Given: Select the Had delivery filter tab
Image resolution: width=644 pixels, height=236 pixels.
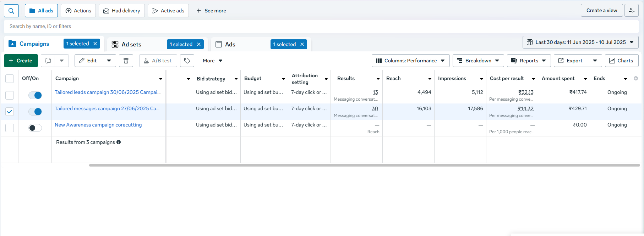Looking at the screenshot, I should pos(122,11).
